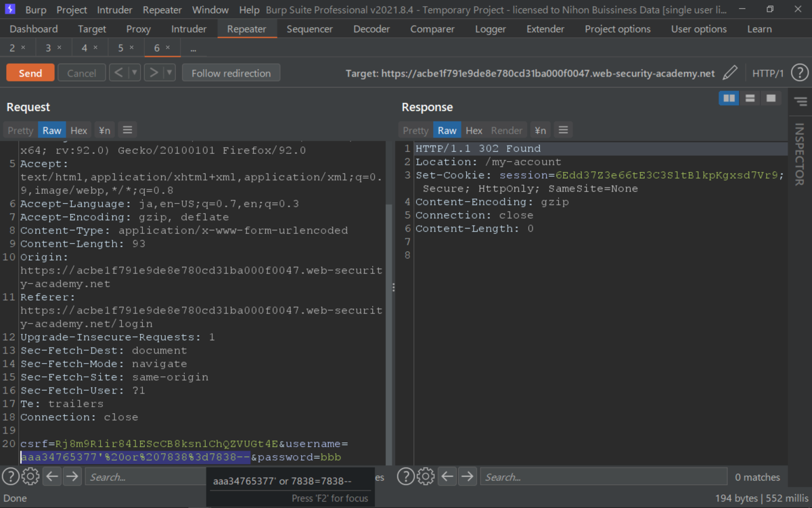Open the Help menu
The height and width of the screenshot is (508, 812).
[x=249, y=9]
